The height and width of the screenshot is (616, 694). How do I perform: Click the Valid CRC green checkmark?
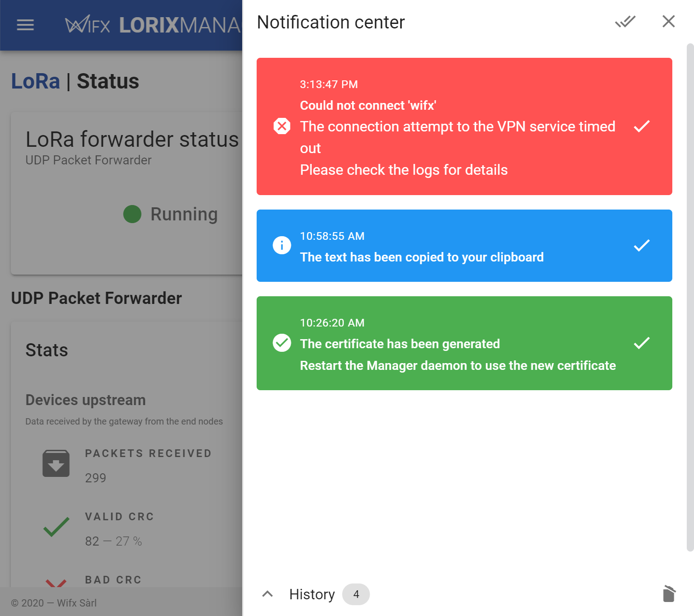coord(56,527)
